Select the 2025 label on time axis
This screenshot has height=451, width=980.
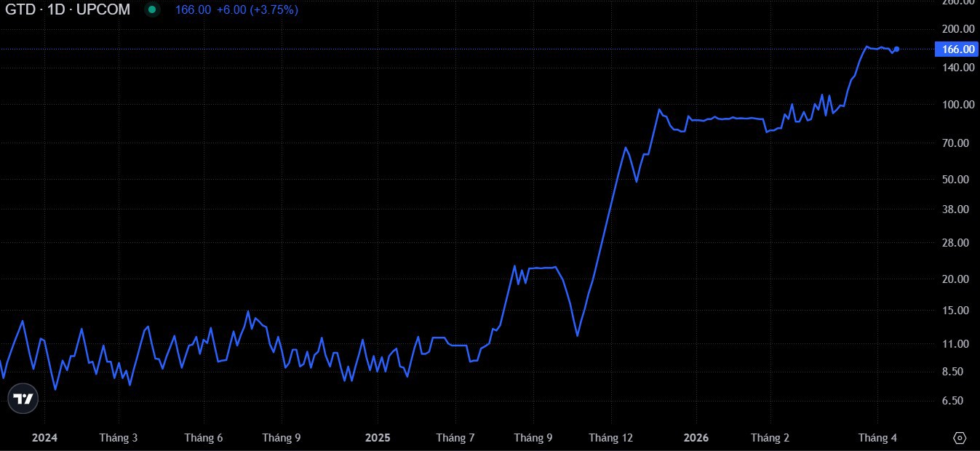(378, 438)
